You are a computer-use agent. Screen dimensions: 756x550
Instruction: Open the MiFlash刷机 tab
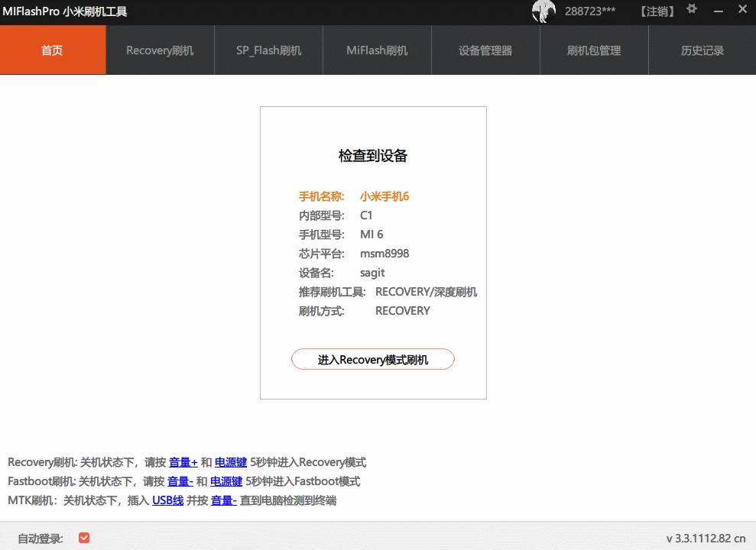pos(376,50)
